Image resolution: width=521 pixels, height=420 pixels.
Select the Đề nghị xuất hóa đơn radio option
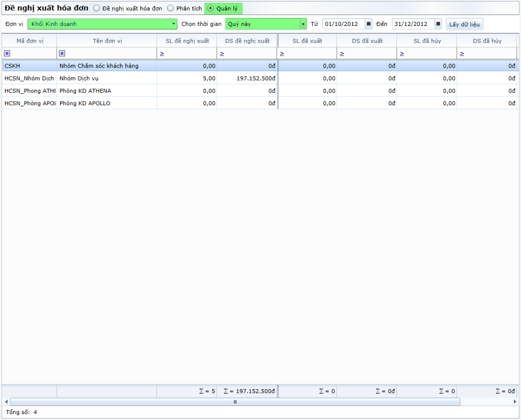coord(97,9)
